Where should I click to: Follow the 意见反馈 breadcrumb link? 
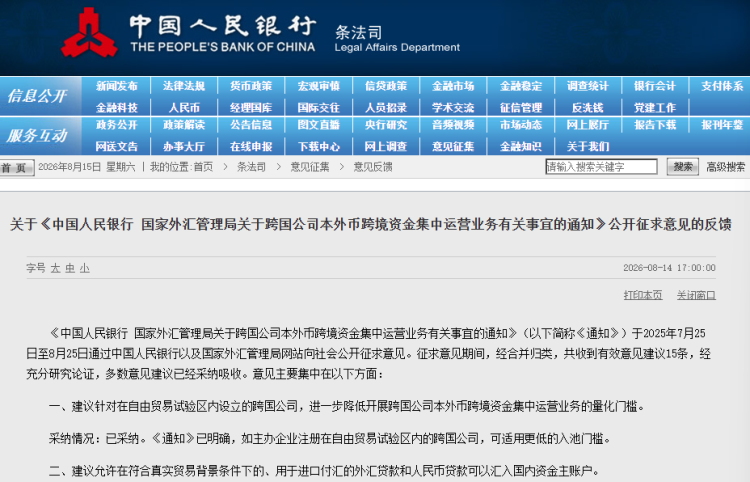pyautogui.click(x=373, y=167)
